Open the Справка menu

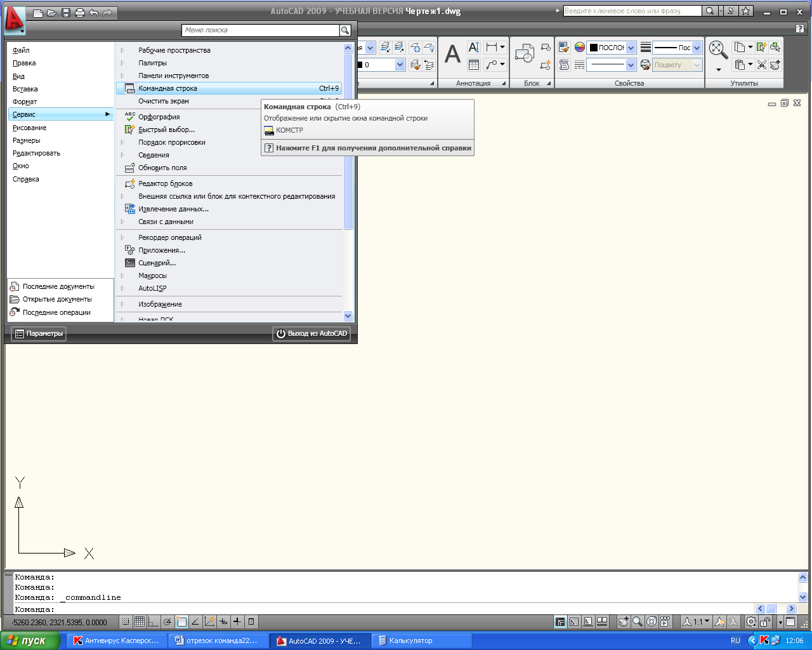[x=26, y=179]
